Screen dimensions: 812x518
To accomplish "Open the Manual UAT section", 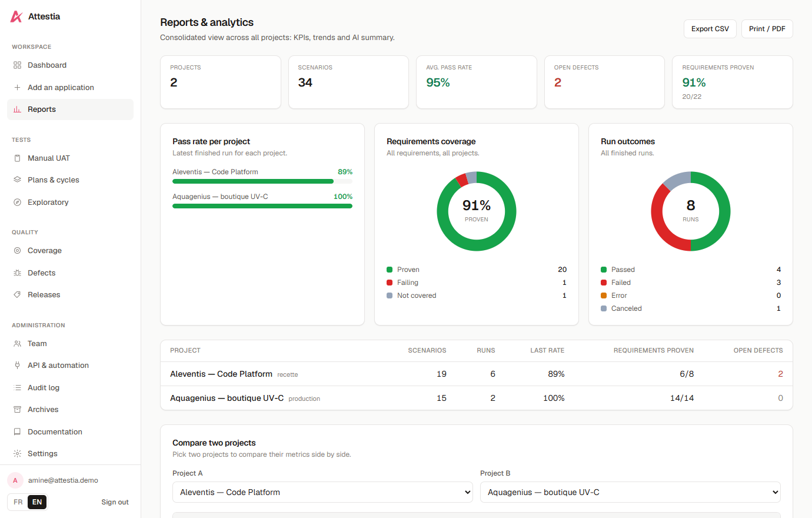I will click(x=70, y=158).
